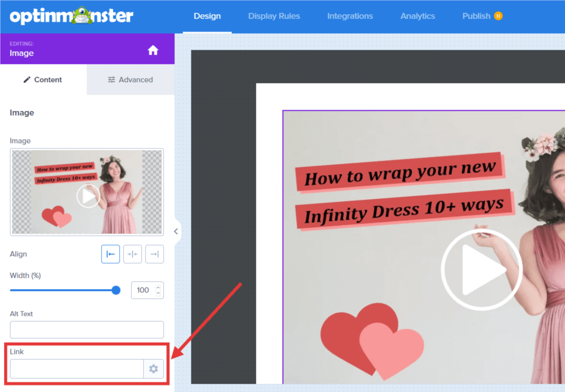This screenshot has height=392, width=565.
Task: Switch to the Advanced tab
Action: click(x=136, y=80)
